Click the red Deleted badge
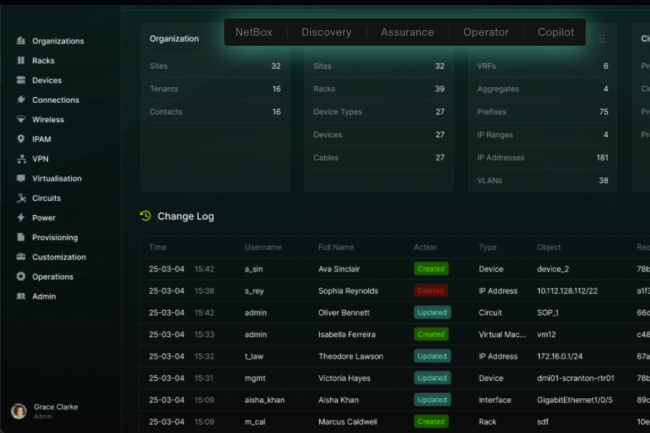Screen dimensions: 650x433 click(x=430, y=290)
